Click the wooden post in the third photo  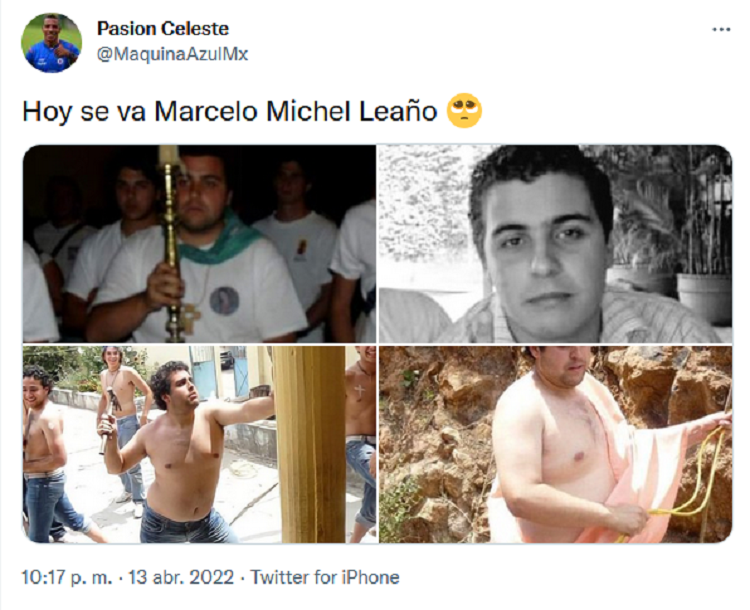coord(310,444)
